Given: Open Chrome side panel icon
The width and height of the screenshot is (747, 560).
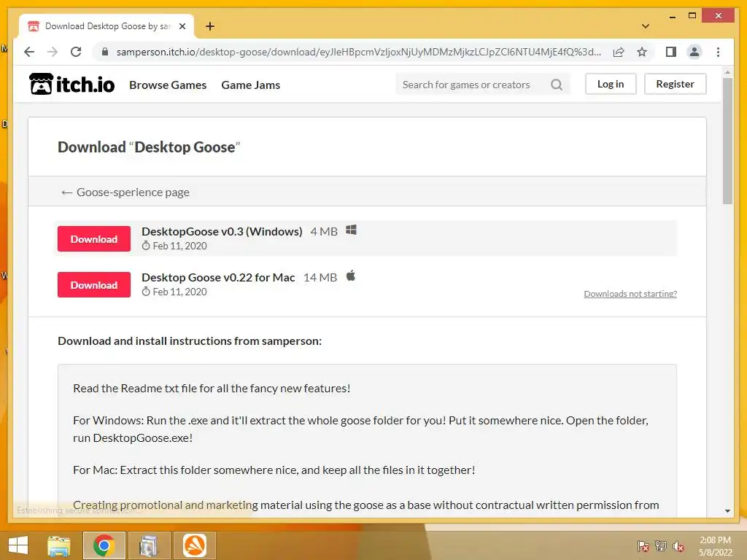Looking at the screenshot, I should coord(671,52).
